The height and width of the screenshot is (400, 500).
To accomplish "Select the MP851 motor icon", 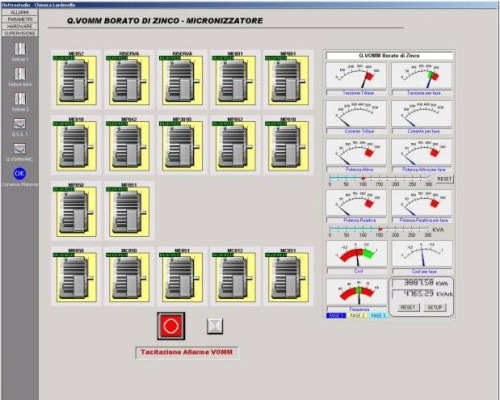I will (x=129, y=210).
